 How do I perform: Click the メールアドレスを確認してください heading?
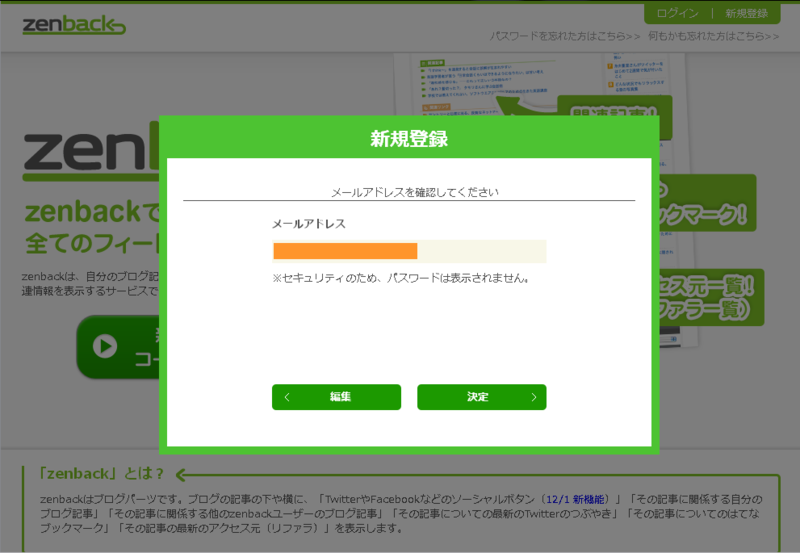[x=415, y=192]
